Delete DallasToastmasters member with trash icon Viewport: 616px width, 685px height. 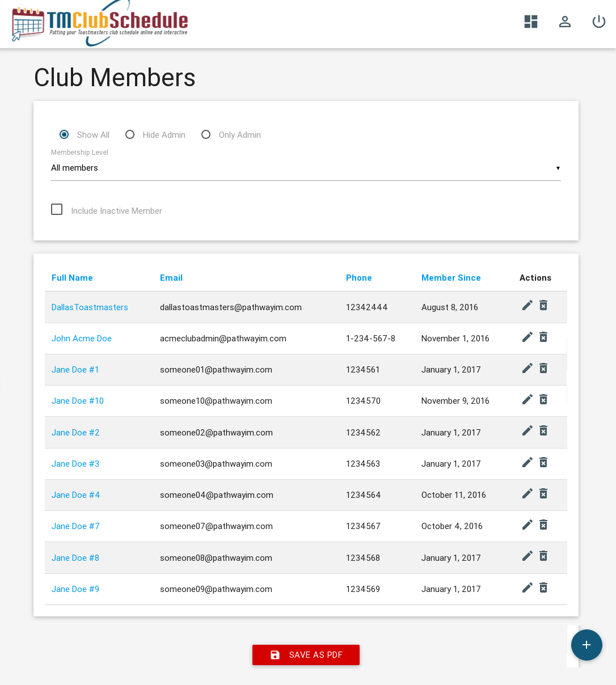[543, 306]
